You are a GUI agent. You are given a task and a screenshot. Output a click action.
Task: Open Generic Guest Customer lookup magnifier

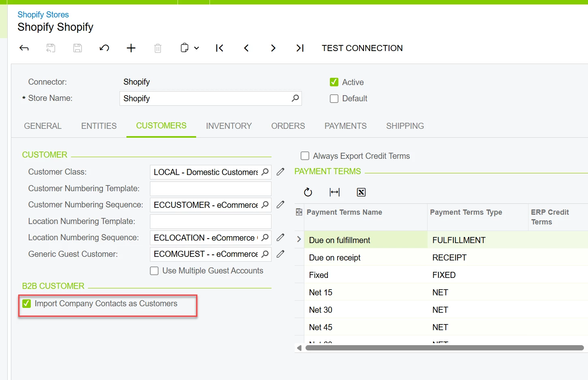click(265, 254)
